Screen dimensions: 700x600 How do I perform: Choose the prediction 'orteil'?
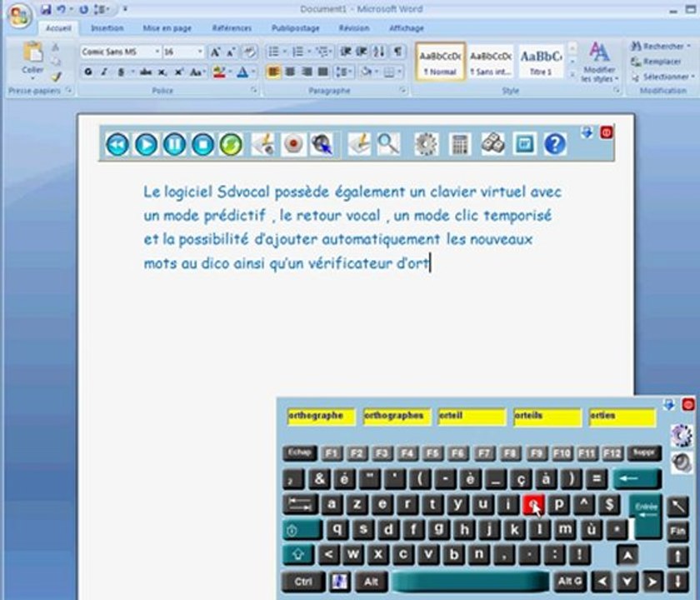click(x=472, y=417)
